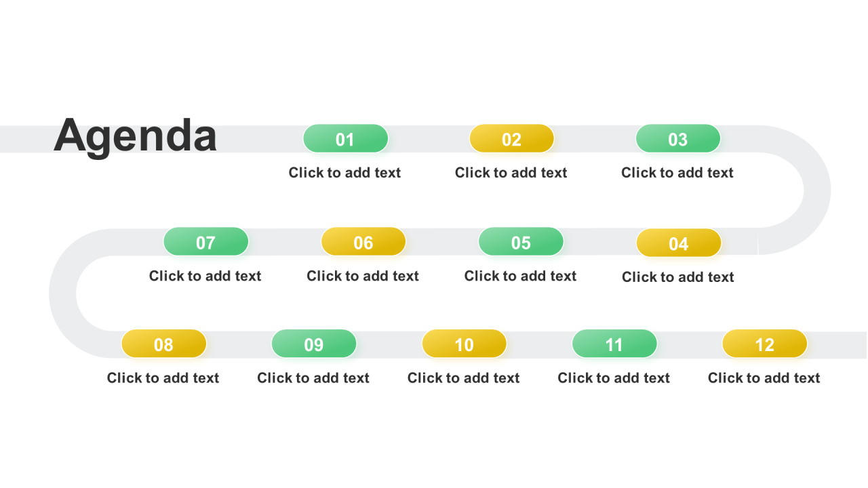This screenshot has height=488, width=868.
Task: Click the yellow 12 pill badge
Action: 765,344
